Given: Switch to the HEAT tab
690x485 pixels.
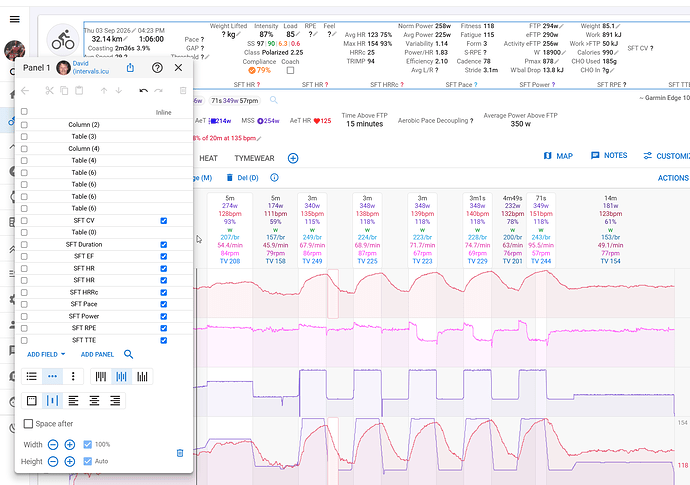Looking at the screenshot, I should tap(209, 158).
